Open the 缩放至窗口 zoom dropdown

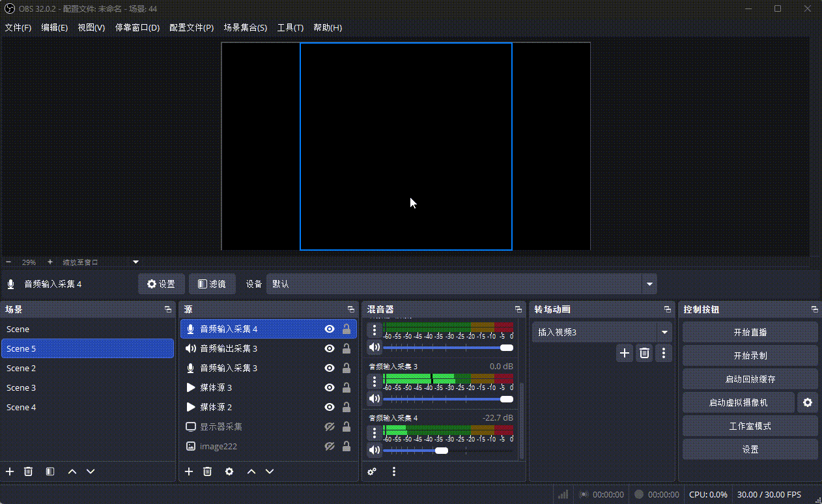point(135,262)
